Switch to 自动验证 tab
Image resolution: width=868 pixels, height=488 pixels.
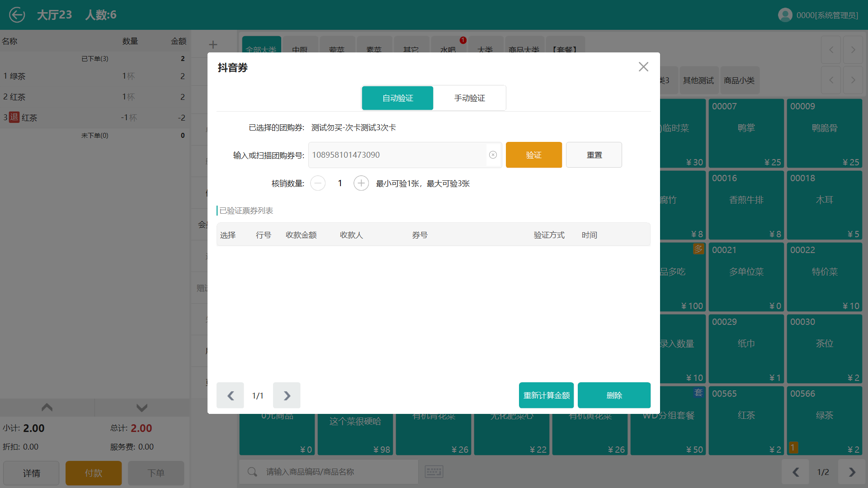(398, 98)
